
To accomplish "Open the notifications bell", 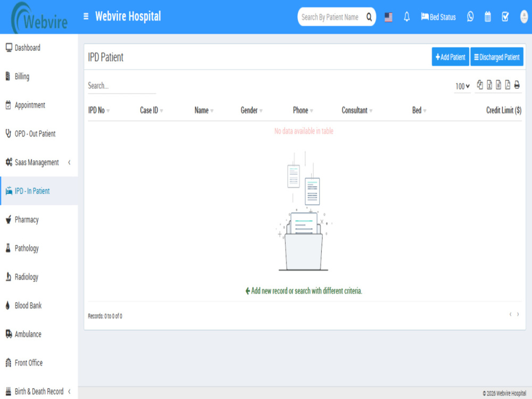I will point(406,16).
